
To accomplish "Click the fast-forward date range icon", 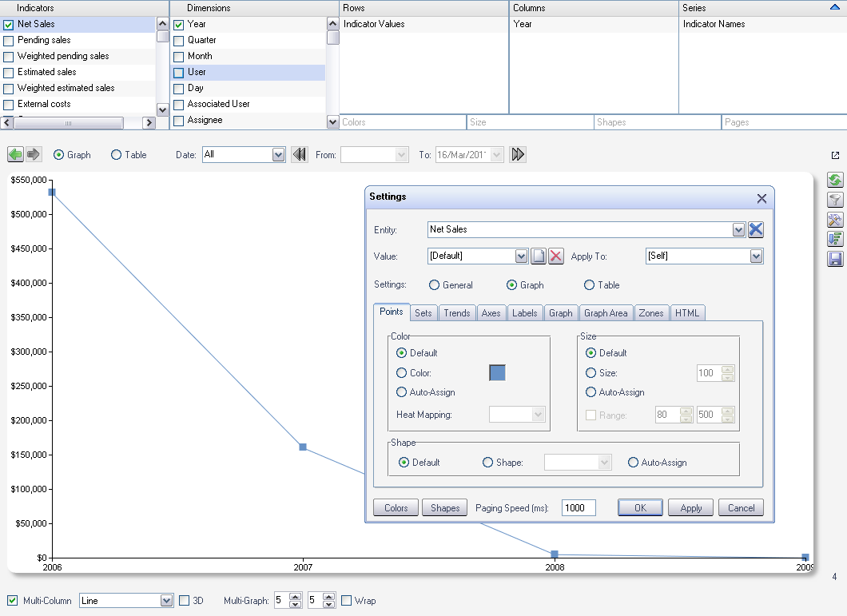I will [x=518, y=154].
